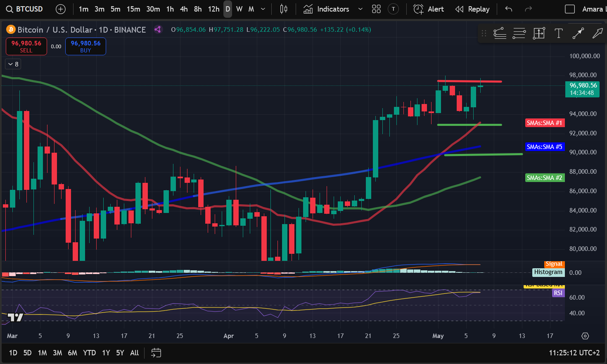Select the 3M date range tab
The image size is (607, 364).
tap(57, 353)
